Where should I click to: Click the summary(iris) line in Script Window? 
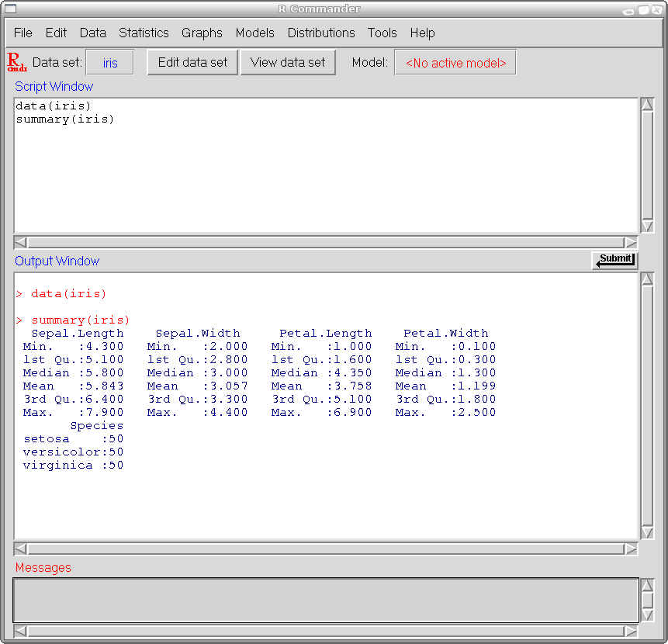pyautogui.click(x=65, y=119)
